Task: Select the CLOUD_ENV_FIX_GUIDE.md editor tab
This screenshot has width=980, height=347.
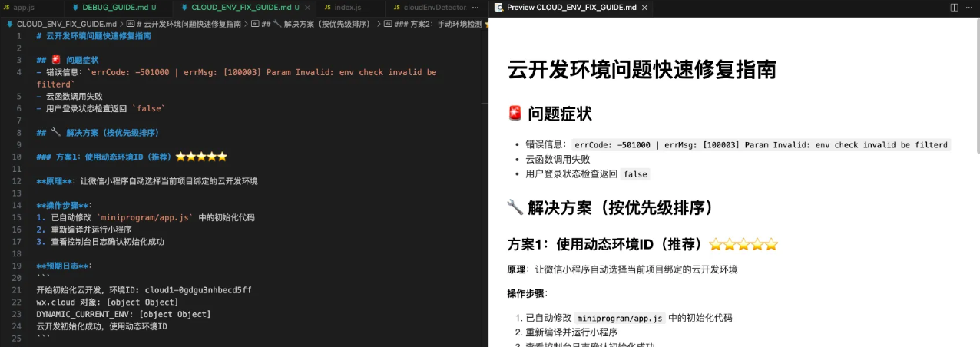Action: pos(244,7)
